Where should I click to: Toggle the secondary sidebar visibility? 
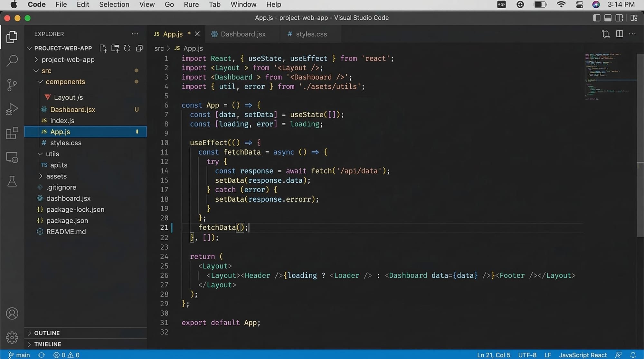(x=619, y=18)
